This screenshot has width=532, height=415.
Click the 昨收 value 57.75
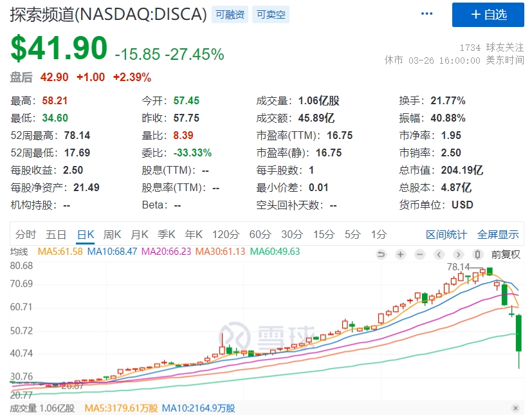pos(187,118)
